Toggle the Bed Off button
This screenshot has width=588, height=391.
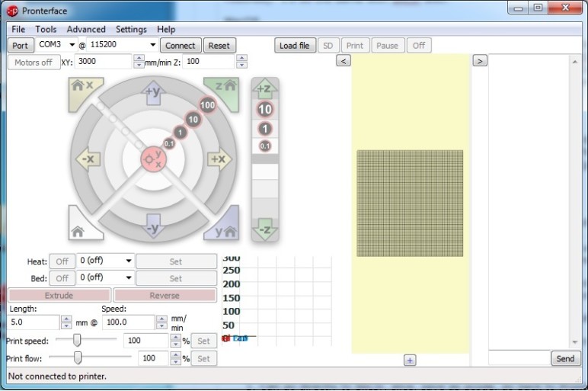(x=62, y=278)
